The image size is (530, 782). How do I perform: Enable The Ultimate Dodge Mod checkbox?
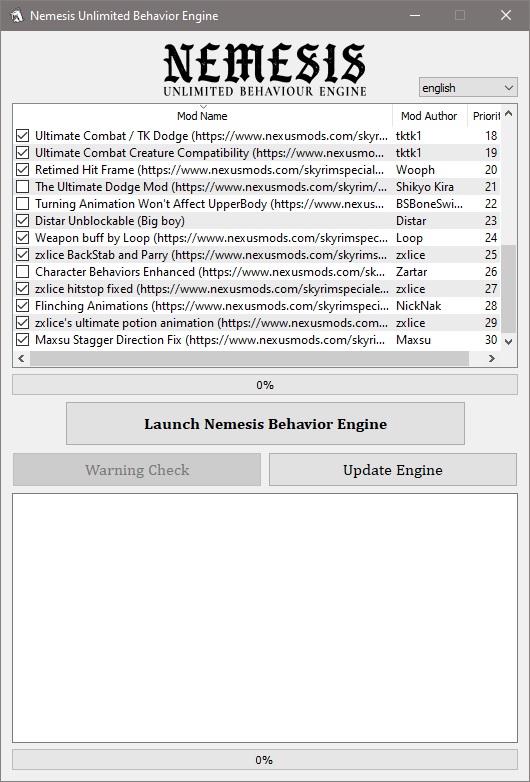22,187
